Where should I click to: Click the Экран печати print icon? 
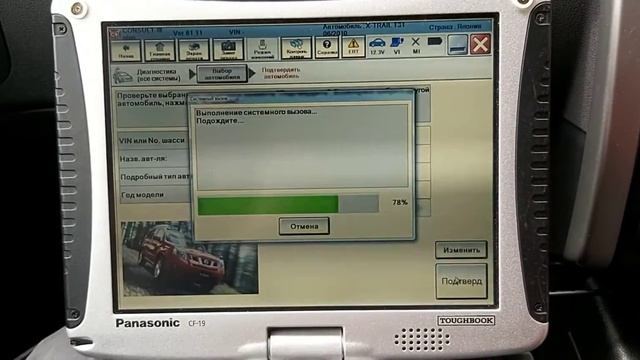coord(194,50)
